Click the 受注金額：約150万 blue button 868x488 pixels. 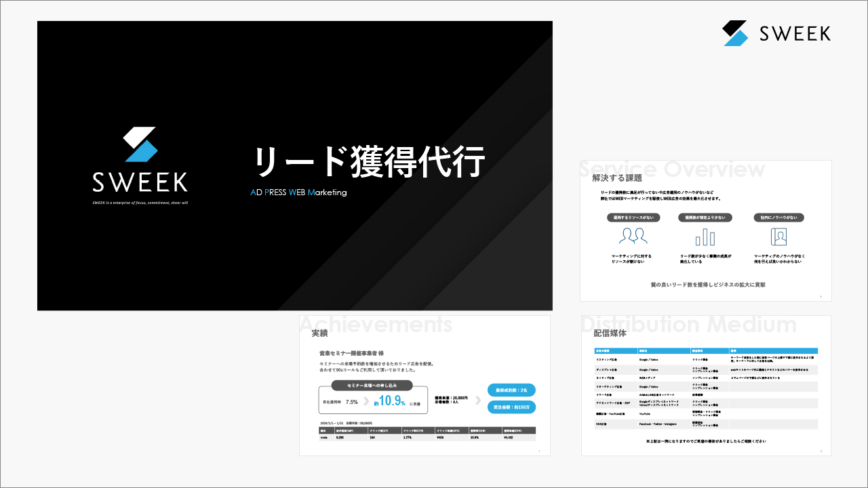(x=512, y=407)
